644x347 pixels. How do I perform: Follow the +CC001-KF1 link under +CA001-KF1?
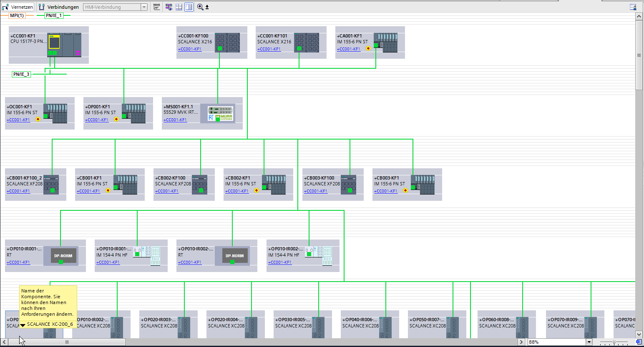pyautogui.click(x=349, y=49)
